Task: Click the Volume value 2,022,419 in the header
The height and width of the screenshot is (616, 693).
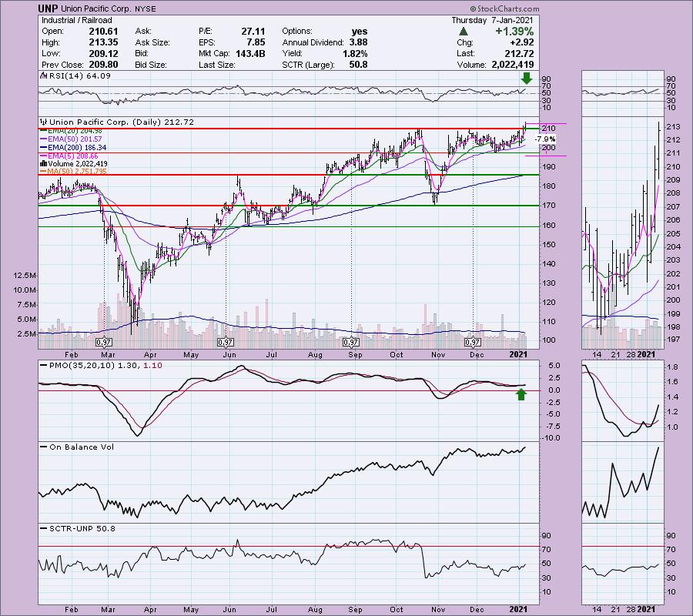Action: click(x=513, y=65)
